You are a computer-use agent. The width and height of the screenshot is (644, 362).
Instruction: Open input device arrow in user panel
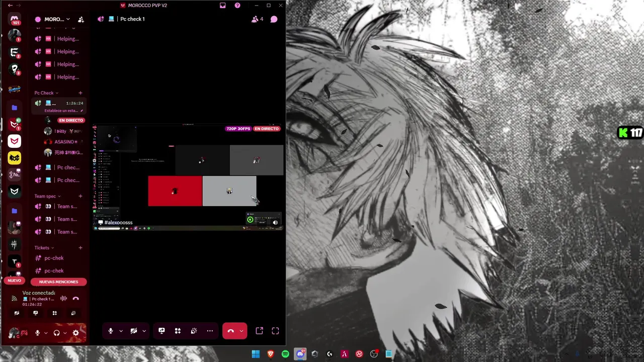46,333
